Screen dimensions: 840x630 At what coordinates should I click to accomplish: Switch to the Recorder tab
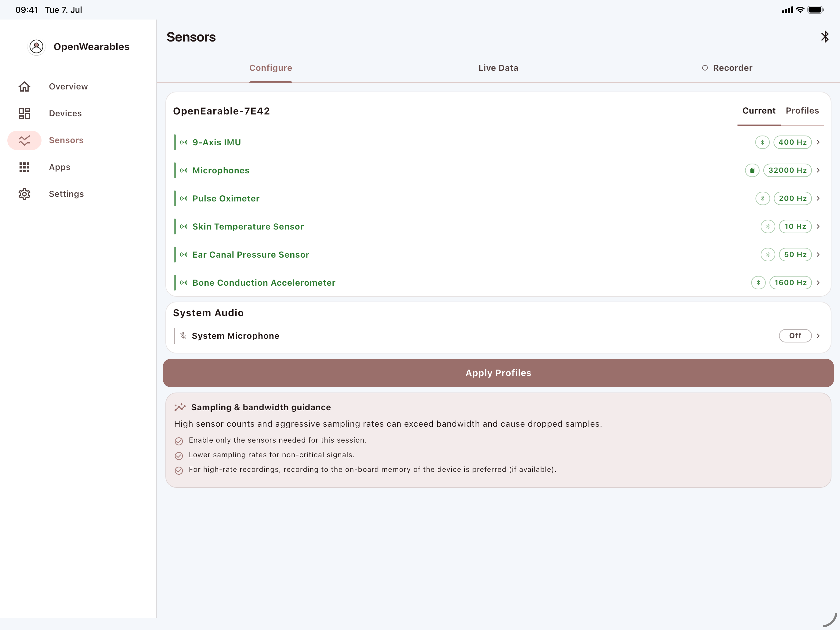[x=727, y=68]
